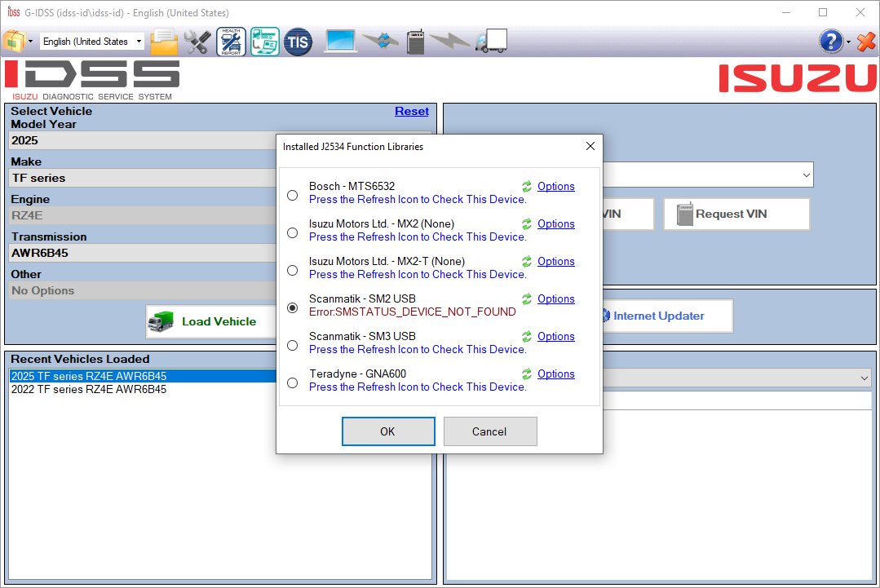Open the Health Report toolbar icon
Image resolution: width=880 pixels, height=588 pixels.
coord(231,42)
